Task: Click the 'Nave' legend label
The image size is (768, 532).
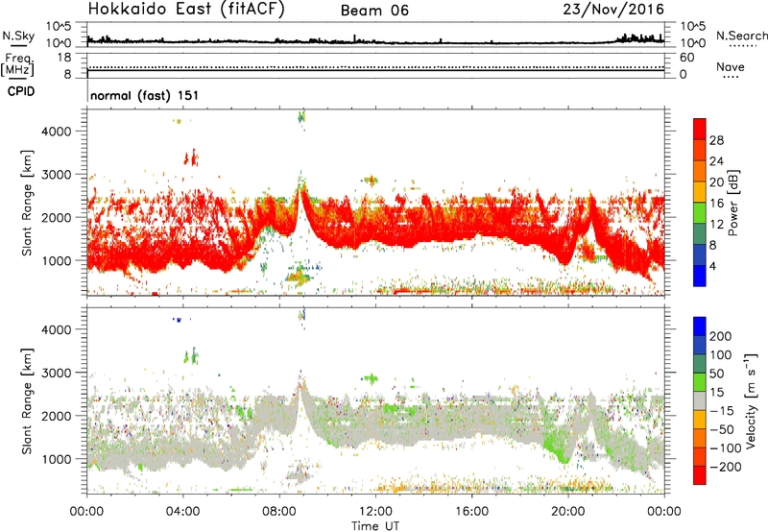Action: click(x=730, y=66)
